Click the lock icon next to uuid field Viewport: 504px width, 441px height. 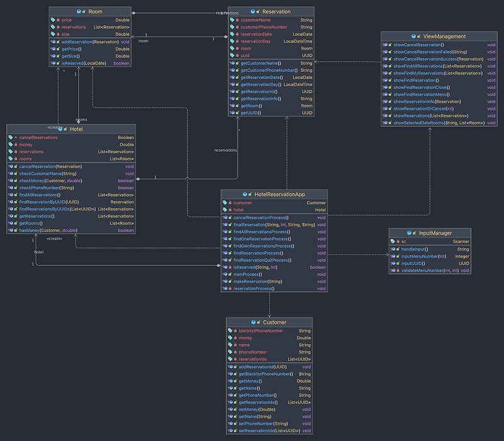coord(238,55)
